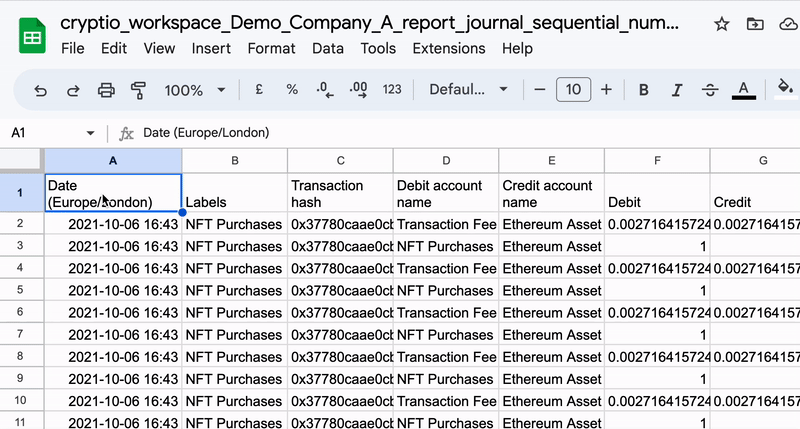This screenshot has height=429, width=800.
Task: Open more number formats 123
Action: (x=392, y=90)
